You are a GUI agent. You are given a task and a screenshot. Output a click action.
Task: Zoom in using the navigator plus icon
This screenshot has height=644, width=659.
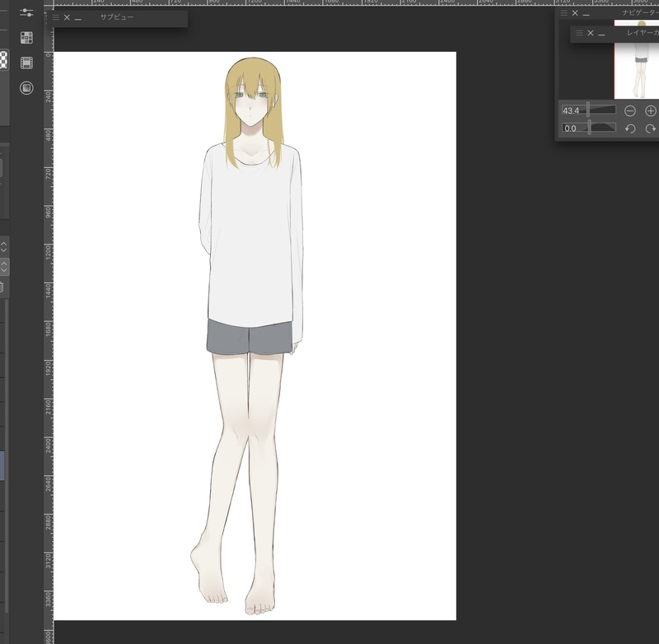click(x=651, y=110)
